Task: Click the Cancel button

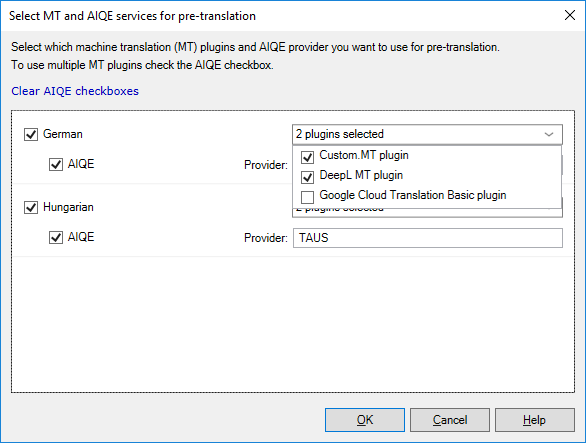Action: coord(450,420)
